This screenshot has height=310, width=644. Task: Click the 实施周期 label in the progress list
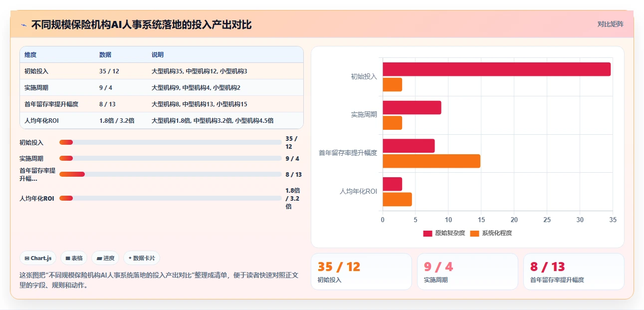(31, 158)
